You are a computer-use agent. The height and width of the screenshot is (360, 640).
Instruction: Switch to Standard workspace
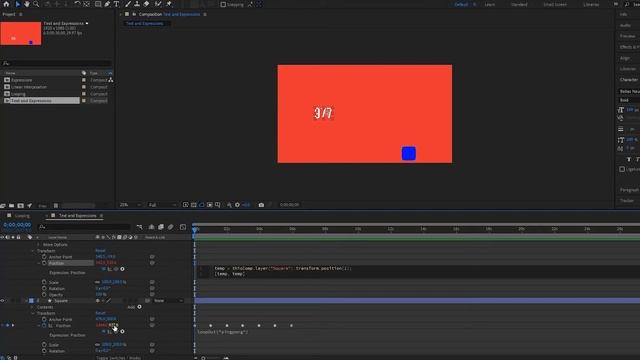coord(519,4)
